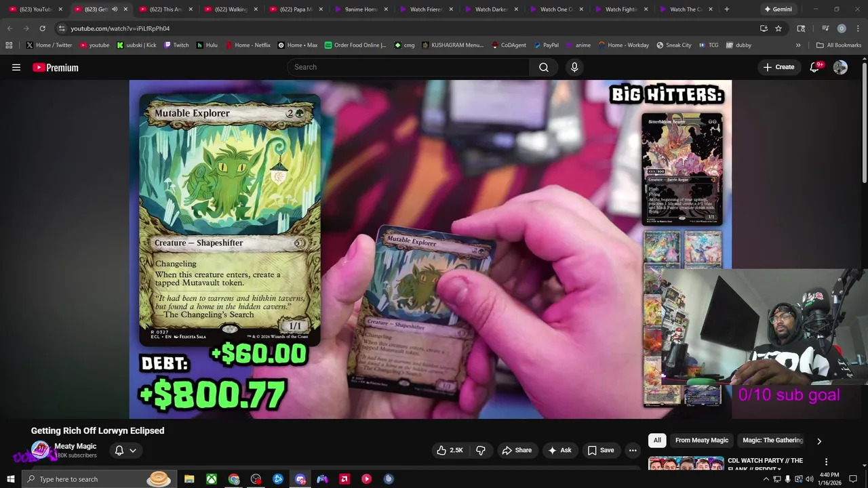Go back to the previous page
The height and width of the screenshot is (488, 868).
pos(9,28)
